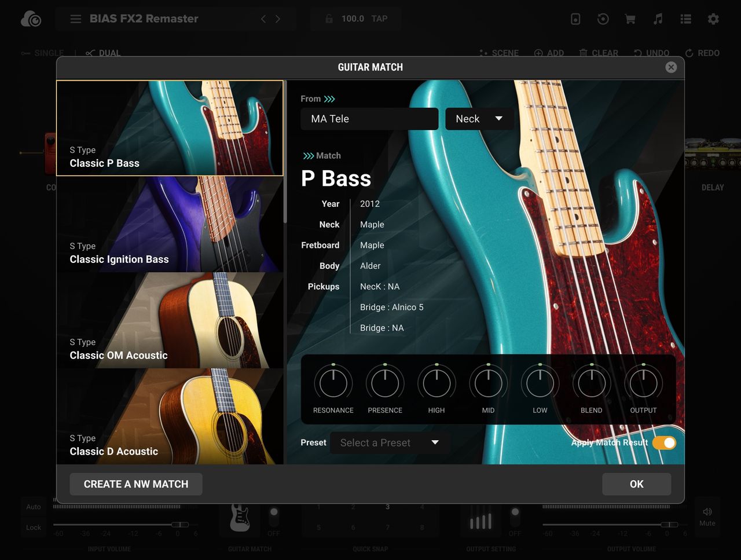Open the Select a Preset dropdown
This screenshot has width=741, height=560.
(390, 443)
